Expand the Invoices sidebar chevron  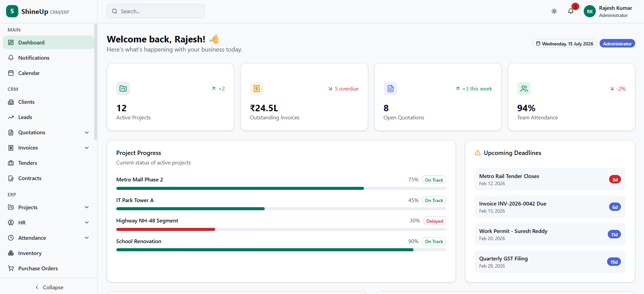click(87, 148)
